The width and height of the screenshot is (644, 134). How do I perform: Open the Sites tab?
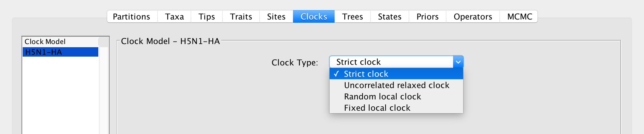coord(276,17)
